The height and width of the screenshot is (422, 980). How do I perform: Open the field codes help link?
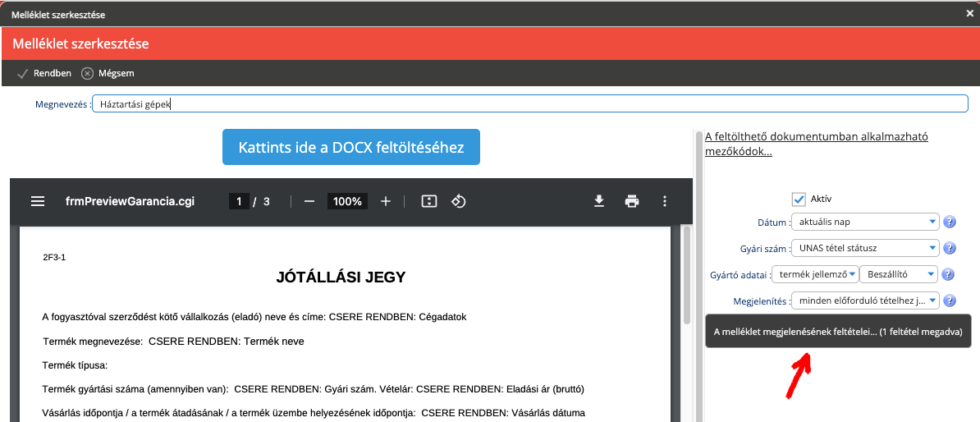pyautogui.click(x=816, y=144)
